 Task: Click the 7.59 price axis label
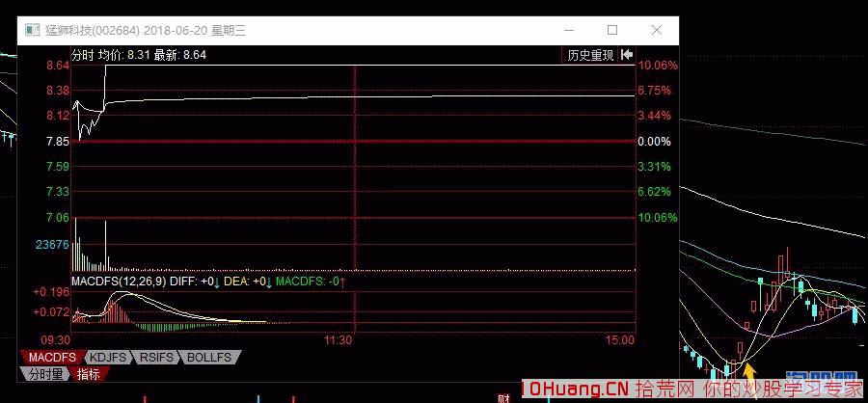[x=58, y=167]
